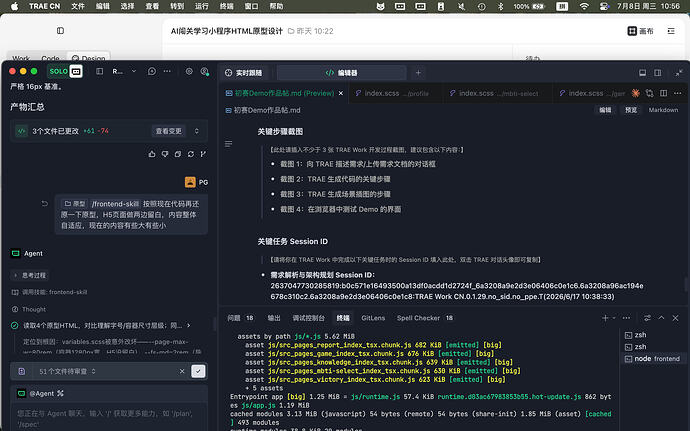
Task: Click the undo arrow beside the user message
Action: [x=44, y=203]
